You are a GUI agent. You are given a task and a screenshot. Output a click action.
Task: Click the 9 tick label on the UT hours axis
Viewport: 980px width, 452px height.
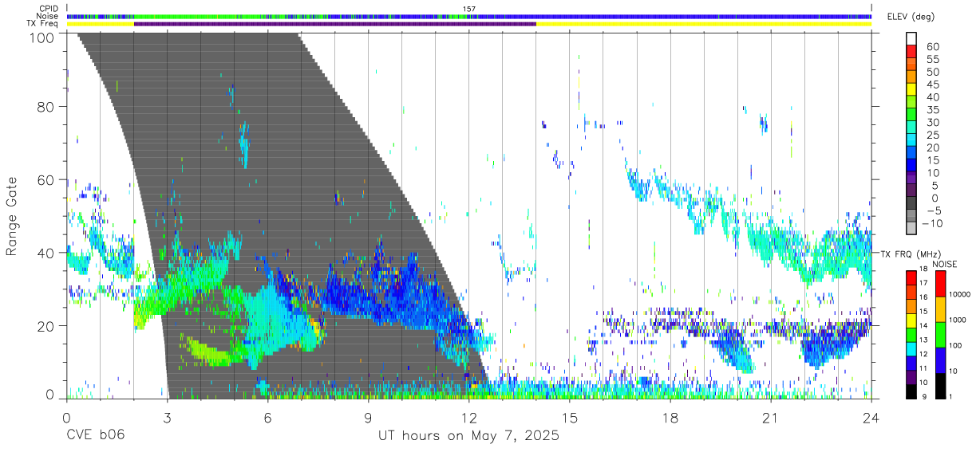tap(368, 417)
